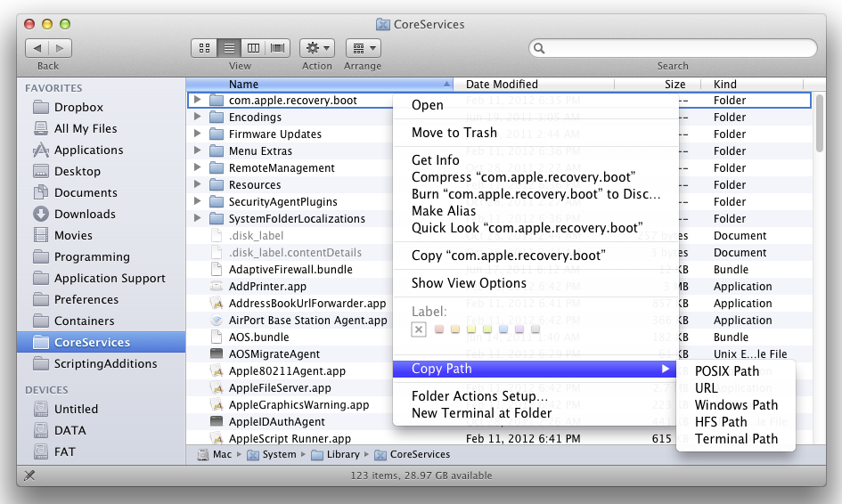Expand the Encodings folder
This screenshot has width=842, height=504.
click(x=197, y=117)
